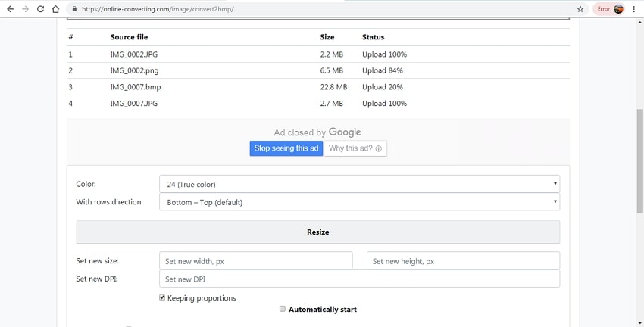Viewport: 644px width, 327px height.
Task: Open the Color depth dropdown
Action: 359,184
